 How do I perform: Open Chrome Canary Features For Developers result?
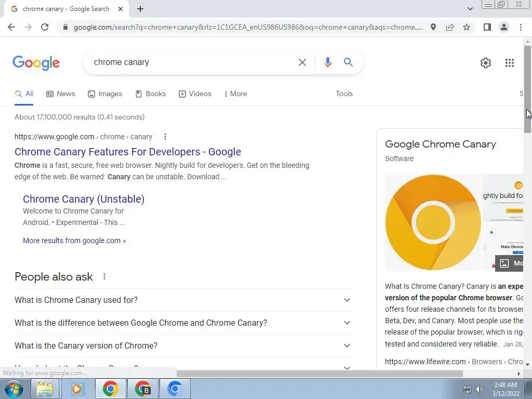[x=128, y=152]
